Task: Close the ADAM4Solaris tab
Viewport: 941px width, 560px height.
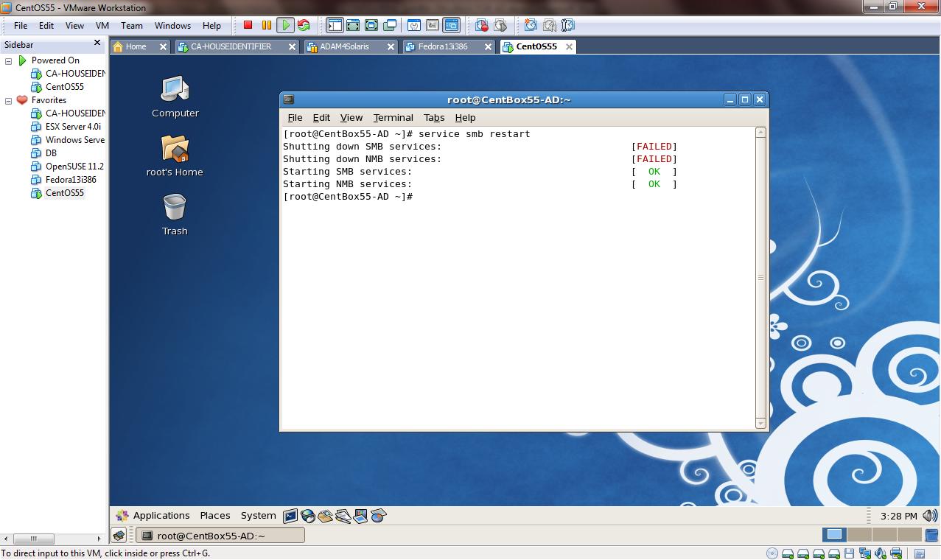Action: 390,46
